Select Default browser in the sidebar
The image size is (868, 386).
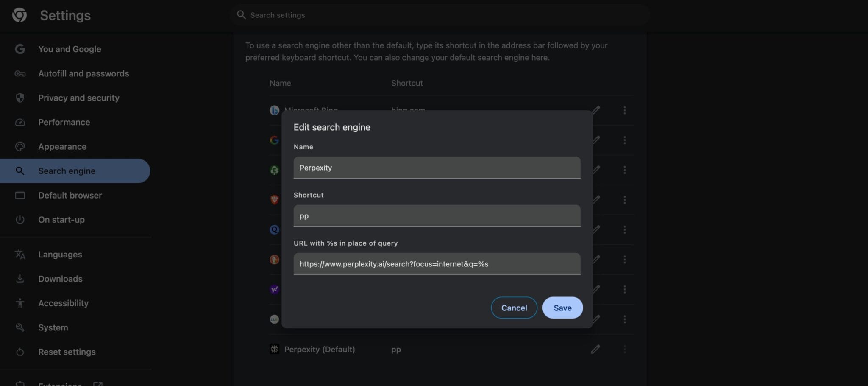[70, 195]
